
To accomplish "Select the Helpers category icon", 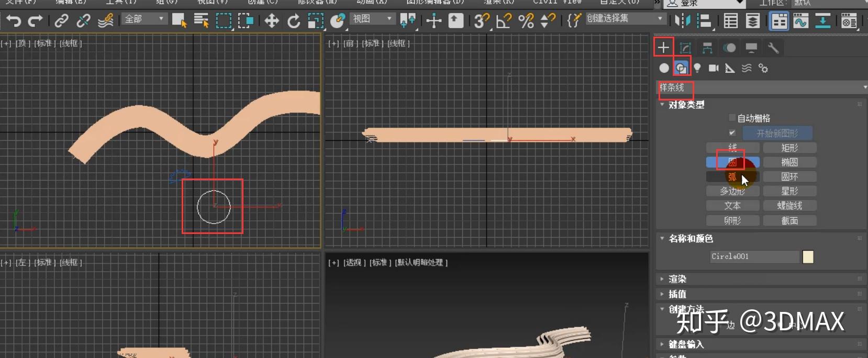I will [x=730, y=68].
